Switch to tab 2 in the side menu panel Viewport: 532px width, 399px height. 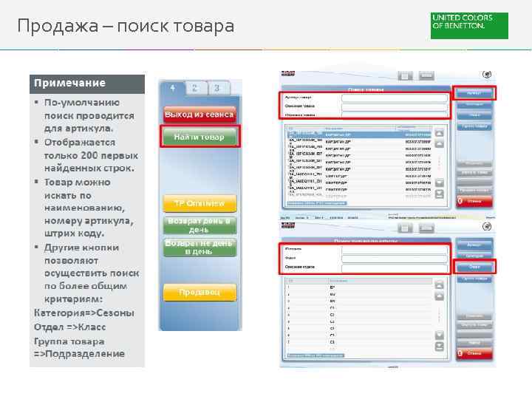pyautogui.click(x=195, y=89)
